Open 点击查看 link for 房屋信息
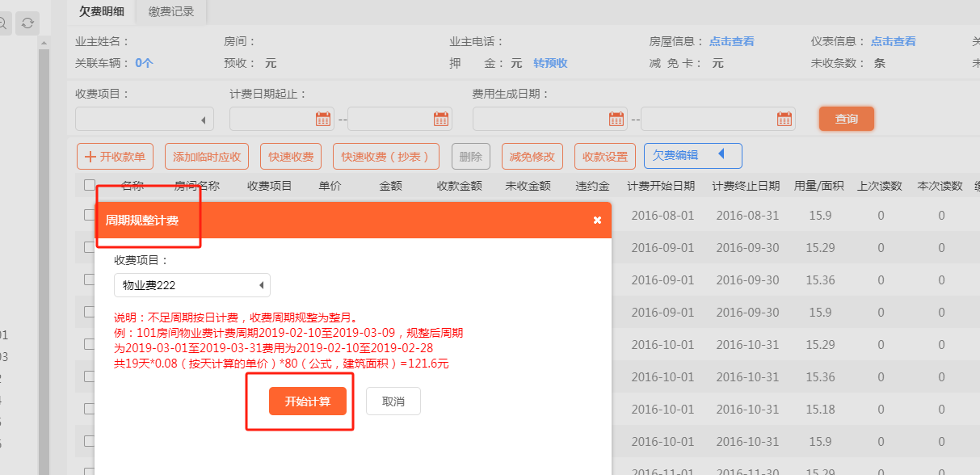 731,42
